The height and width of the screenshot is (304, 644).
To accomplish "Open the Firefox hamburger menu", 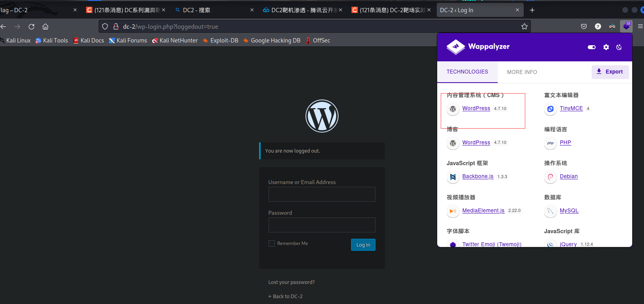I will (x=640, y=26).
